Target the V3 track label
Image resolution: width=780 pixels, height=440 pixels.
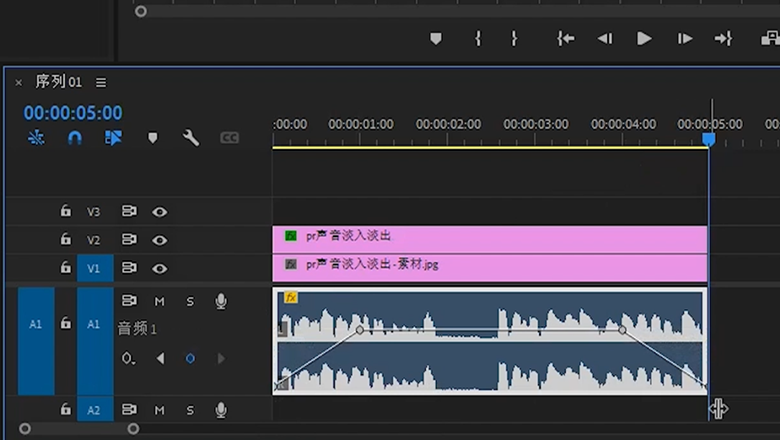pyautogui.click(x=94, y=212)
